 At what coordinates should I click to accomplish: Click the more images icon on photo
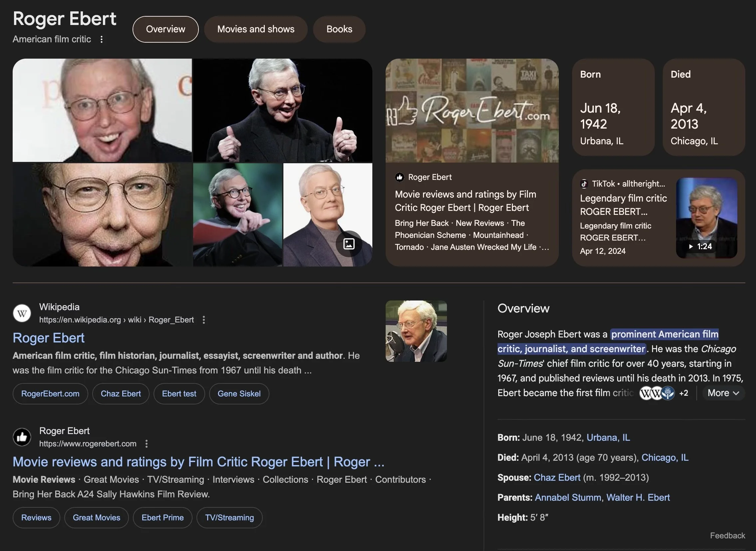point(348,244)
